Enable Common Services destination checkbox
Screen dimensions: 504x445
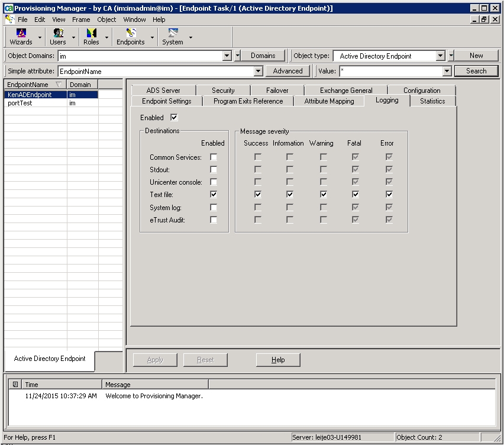click(214, 157)
